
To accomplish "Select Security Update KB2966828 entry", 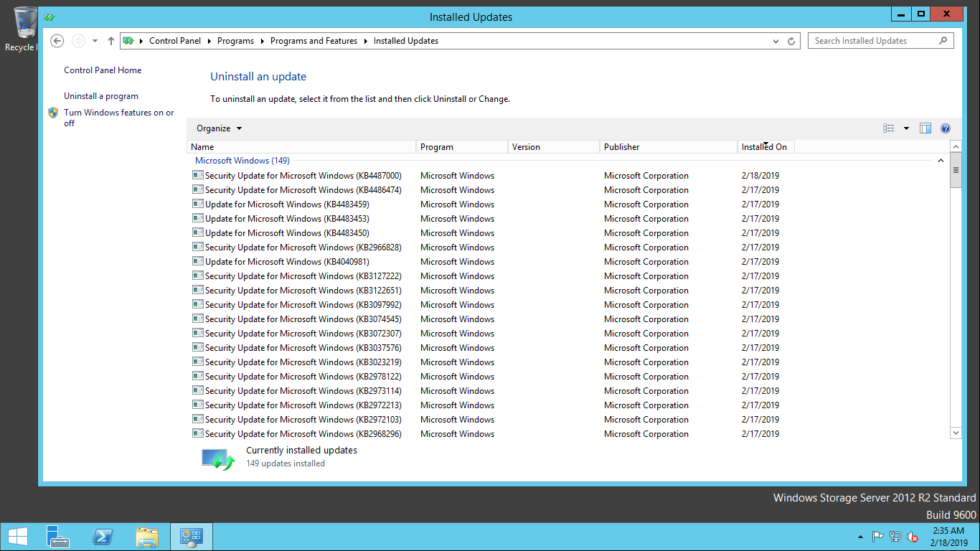I will (303, 248).
